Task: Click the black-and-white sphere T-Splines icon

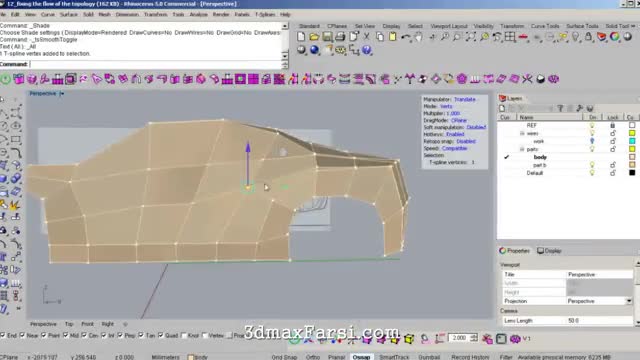Action: [540, 79]
